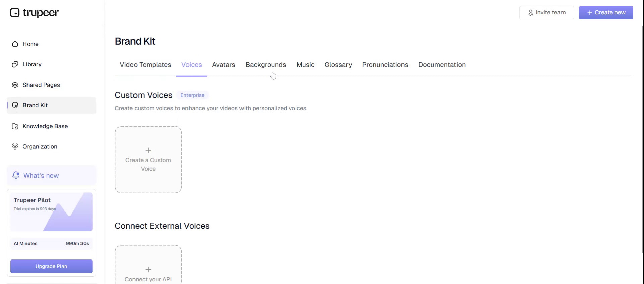Click the Brand Kit icon in sidebar
This screenshot has width=644, height=284.
click(x=15, y=105)
